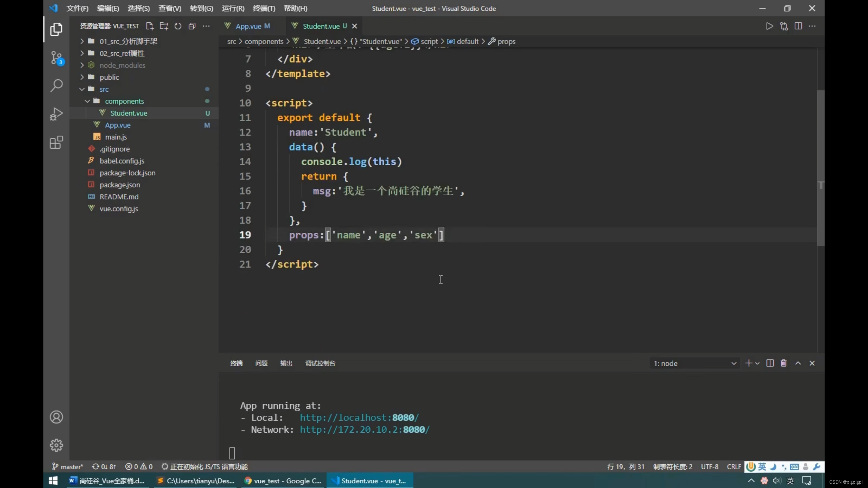Open the 编辑(E) menu
868x488 pixels.
click(x=108, y=8)
